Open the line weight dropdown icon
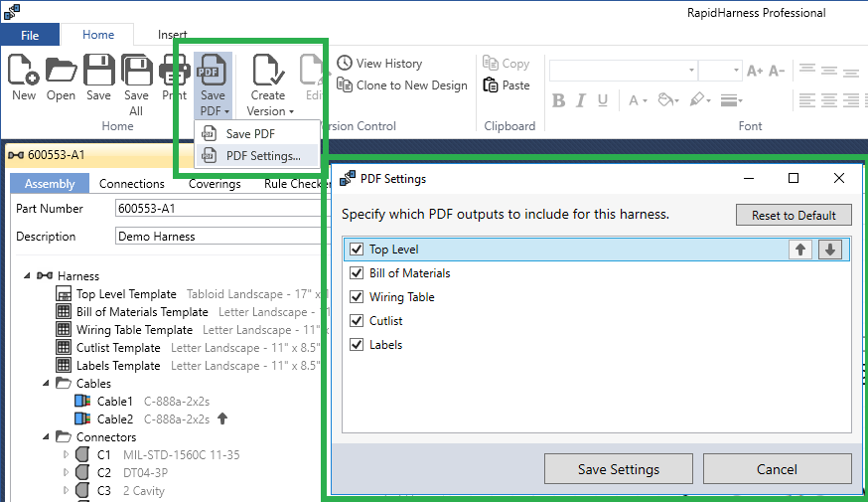Viewport: 868px width, 502px height. 731,100
